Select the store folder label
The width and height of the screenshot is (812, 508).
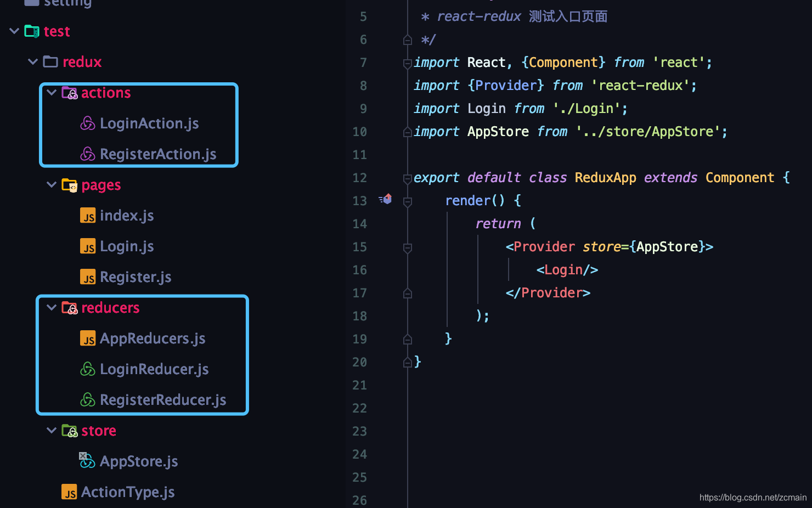(99, 431)
